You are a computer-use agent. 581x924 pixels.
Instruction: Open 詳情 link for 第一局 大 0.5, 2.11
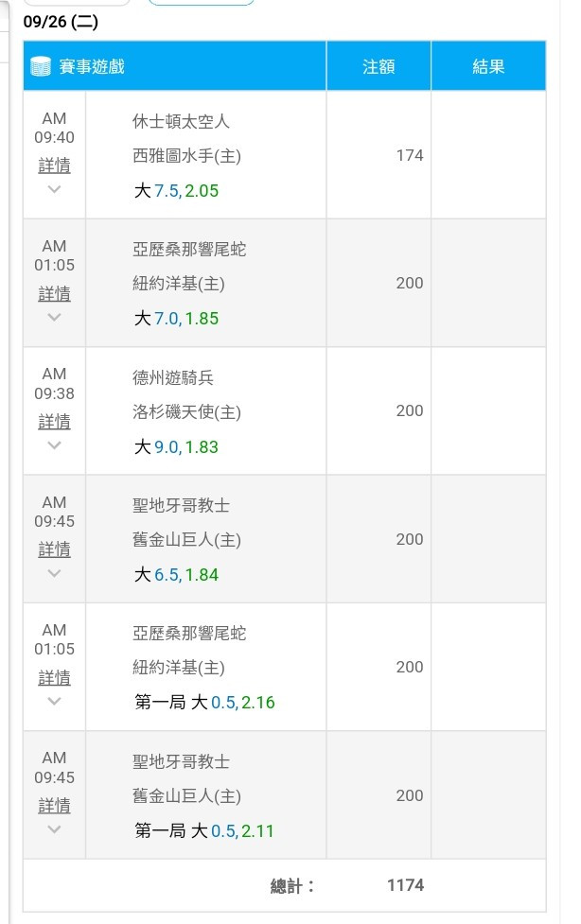click(54, 806)
